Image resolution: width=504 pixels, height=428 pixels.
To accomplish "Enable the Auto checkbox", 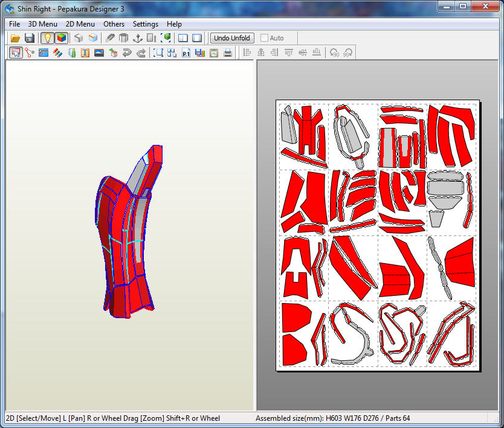I will 264,38.
